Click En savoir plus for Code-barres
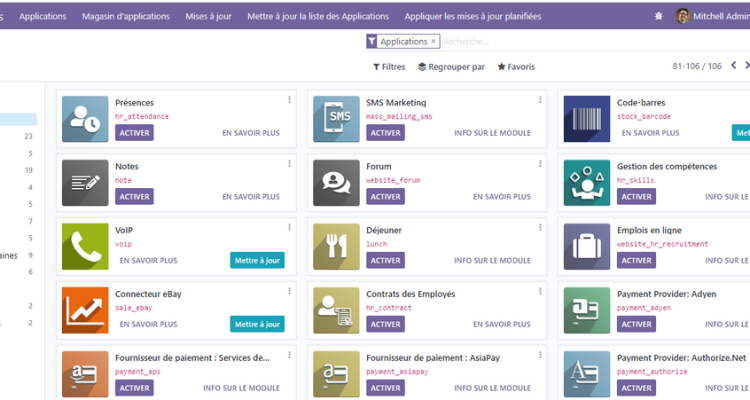The image size is (750, 400). 651,133
